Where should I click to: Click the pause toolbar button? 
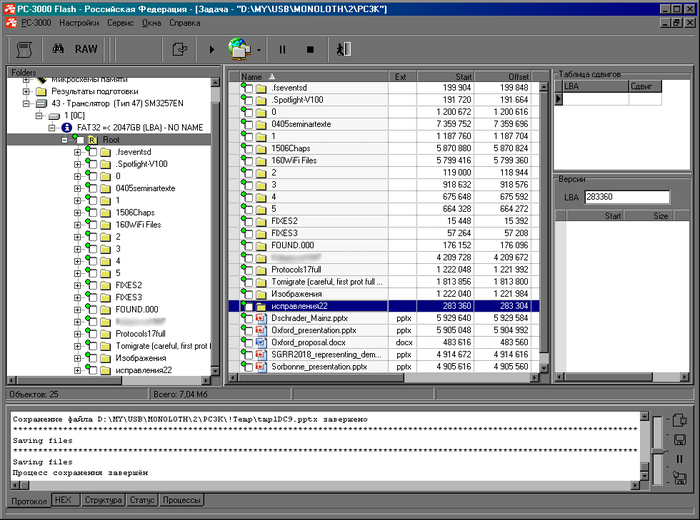(x=282, y=48)
